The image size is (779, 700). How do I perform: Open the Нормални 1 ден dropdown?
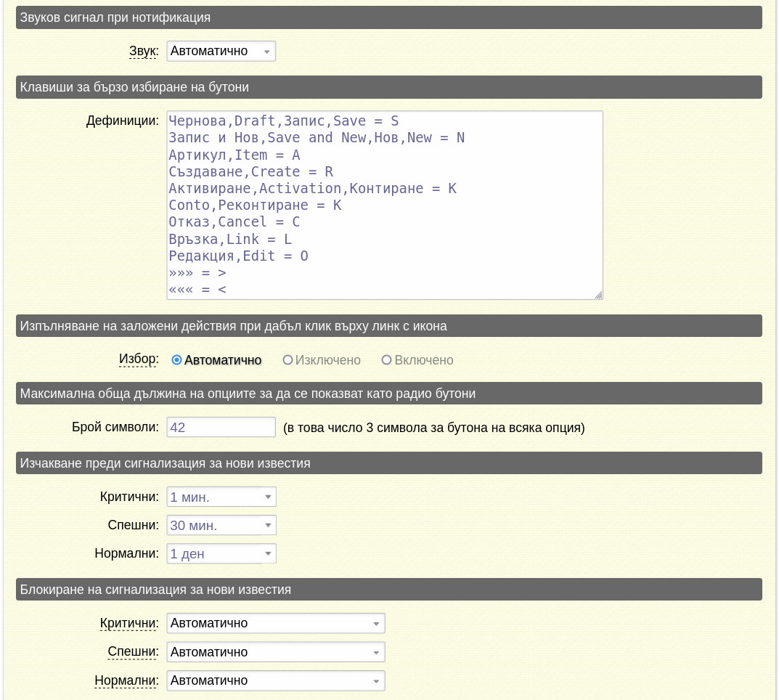(221, 553)
